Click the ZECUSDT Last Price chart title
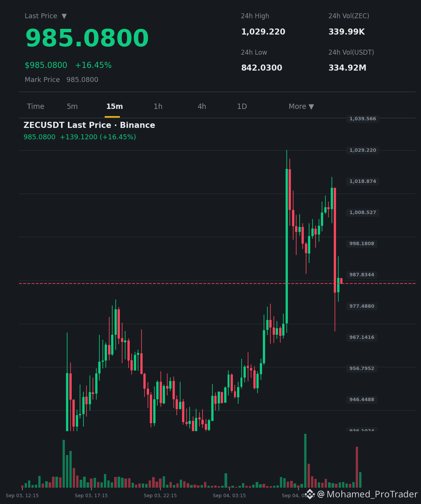 pyautogui.click(x=89, y=125)
